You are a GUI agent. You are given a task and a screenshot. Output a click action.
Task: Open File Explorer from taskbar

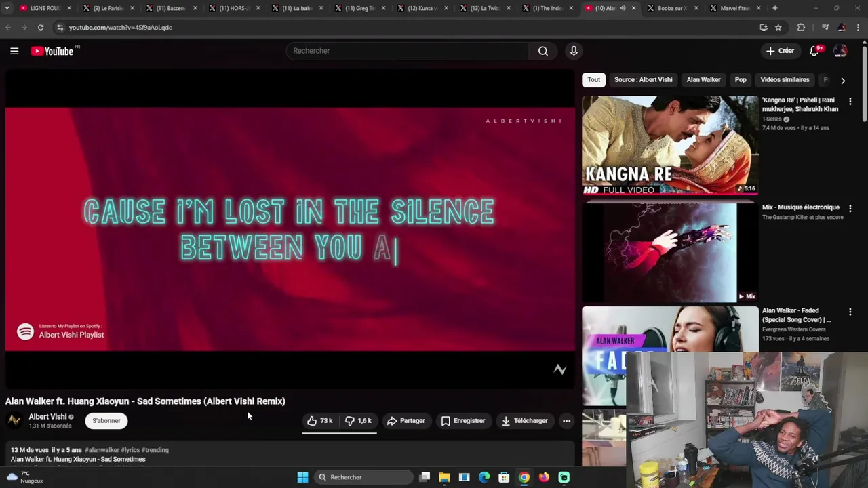[444, 477]
